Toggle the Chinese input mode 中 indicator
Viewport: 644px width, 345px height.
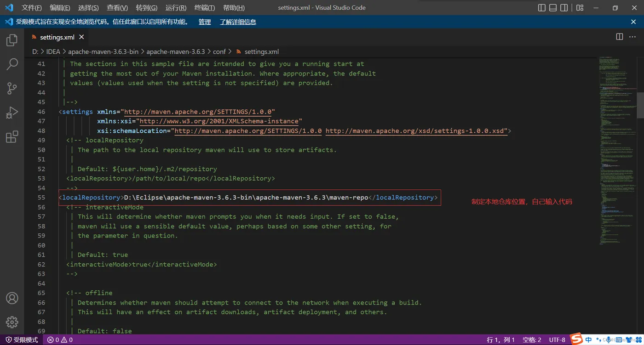pyautogui.click(x=588, y=339)
